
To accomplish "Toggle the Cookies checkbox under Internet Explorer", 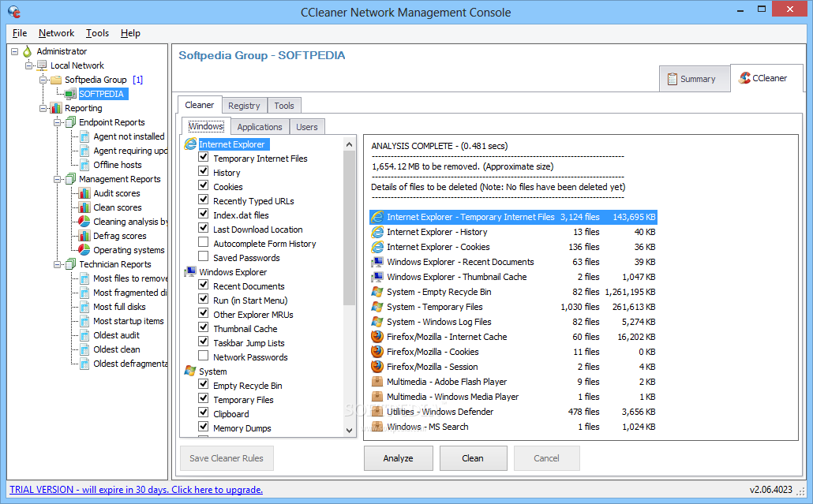I will 204,185.
